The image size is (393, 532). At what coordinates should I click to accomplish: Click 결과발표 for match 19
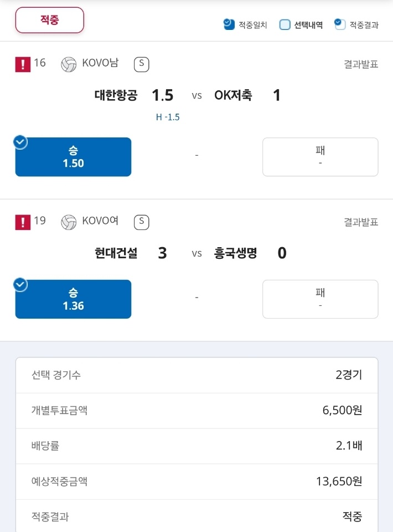click(361, 222)
